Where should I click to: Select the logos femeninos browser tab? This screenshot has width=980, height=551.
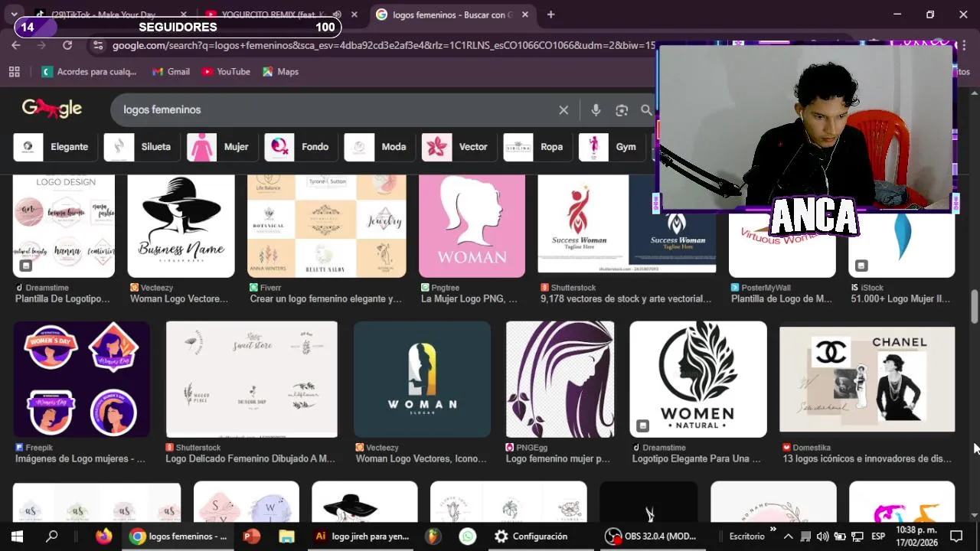[452, 15]
